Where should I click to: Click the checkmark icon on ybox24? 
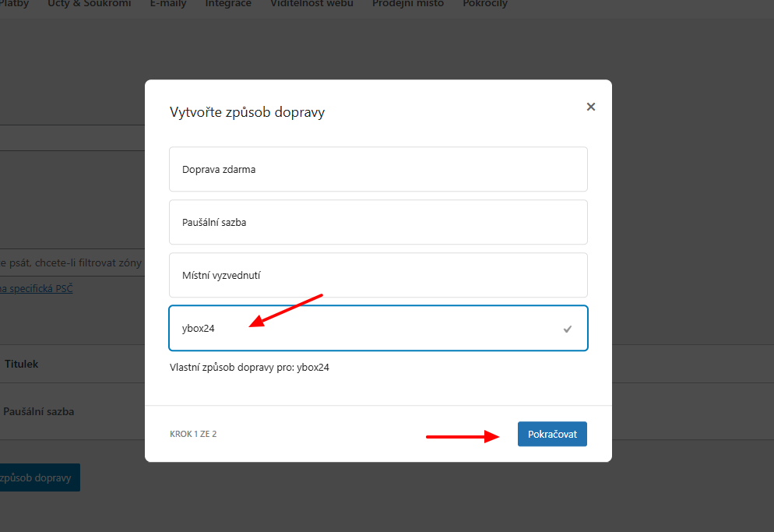[568, 329]
